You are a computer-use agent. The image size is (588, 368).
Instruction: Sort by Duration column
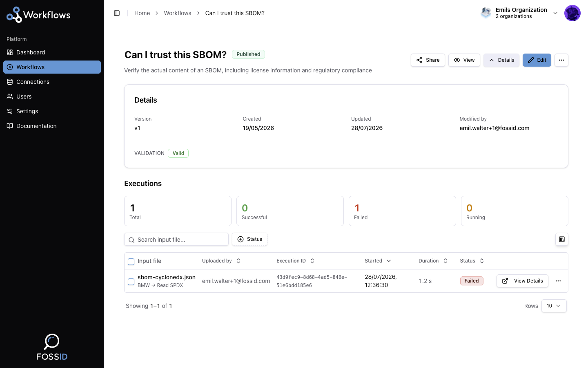coord(433,261)
